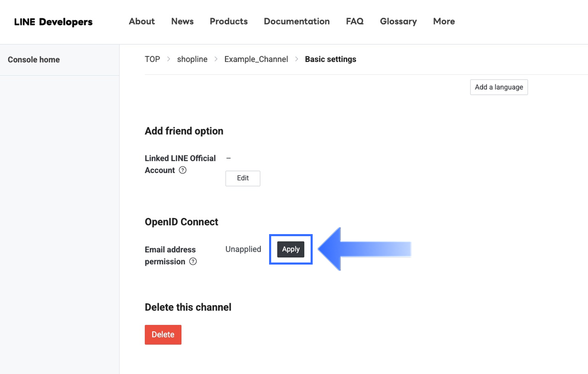
Task: Open the Documentation page
Action: [297, 21]
